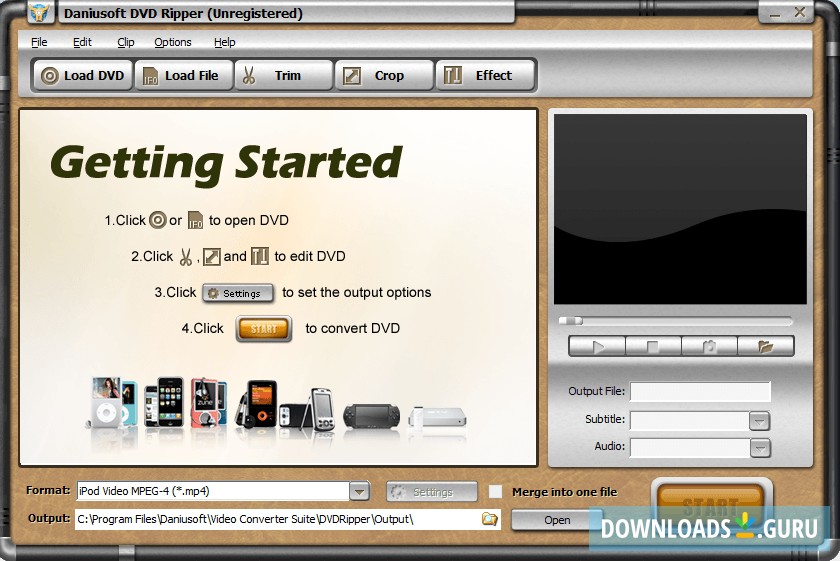Click the greyed Settings button beside Format
This screenshot has width=840, height=561.
[x=432, y=492]
